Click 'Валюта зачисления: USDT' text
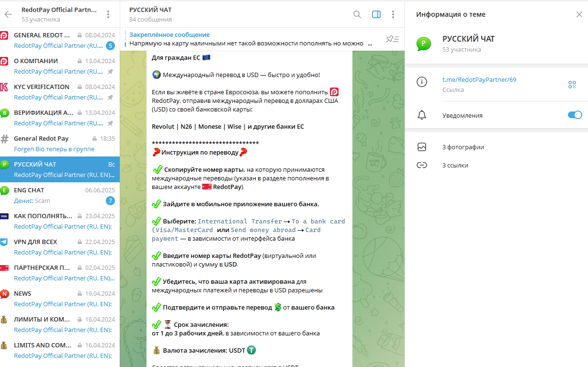Screen dimensions: 588x367 [x=204, y=350]
